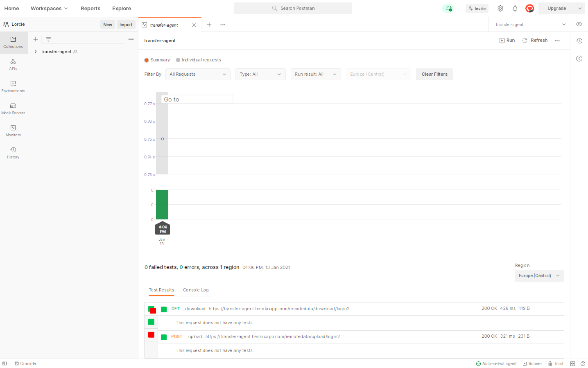Select the transfer-agent monitor tab
The width and height of the screenshot is (588, 368).
click(x=170, y=25)
